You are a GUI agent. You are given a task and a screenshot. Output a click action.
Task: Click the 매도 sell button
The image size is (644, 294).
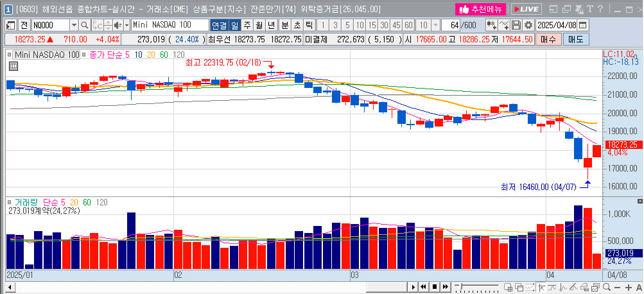[x=576, y=39]
